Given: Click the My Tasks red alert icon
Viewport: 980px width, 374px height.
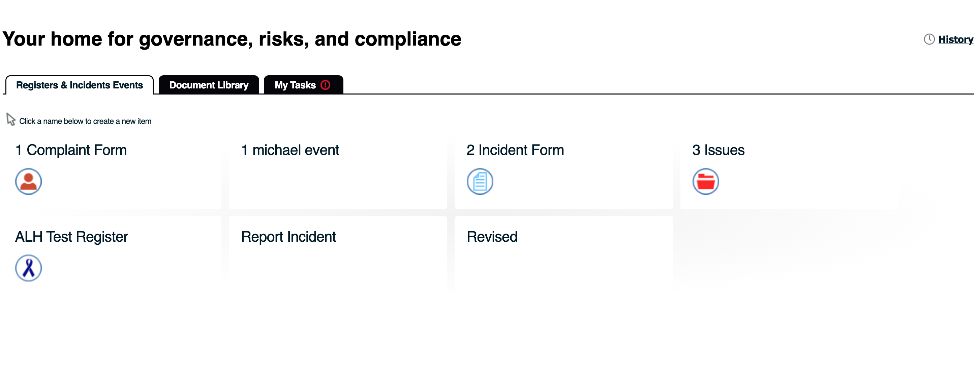Looking at the screenshot, I should (x=325, y=85).
